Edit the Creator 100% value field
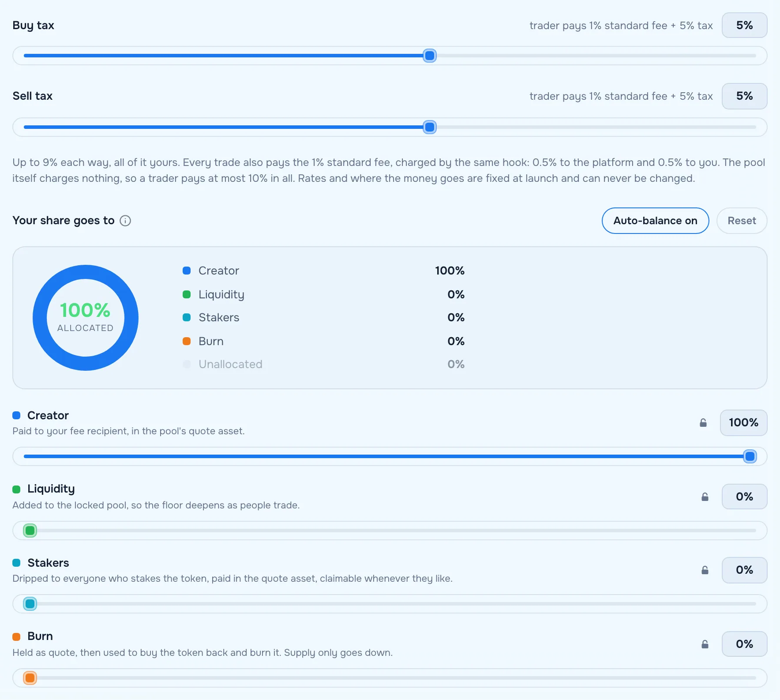This screenshot has height=700, width=780. (743, 423)
